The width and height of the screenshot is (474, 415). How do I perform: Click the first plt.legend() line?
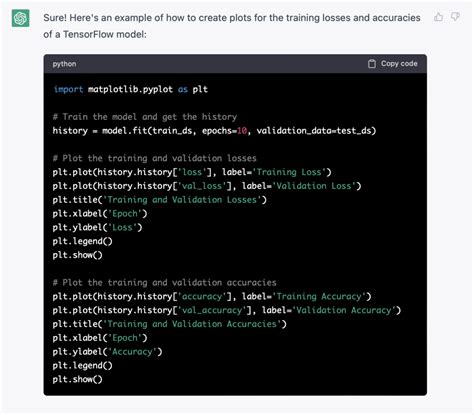tap(82, 241)
